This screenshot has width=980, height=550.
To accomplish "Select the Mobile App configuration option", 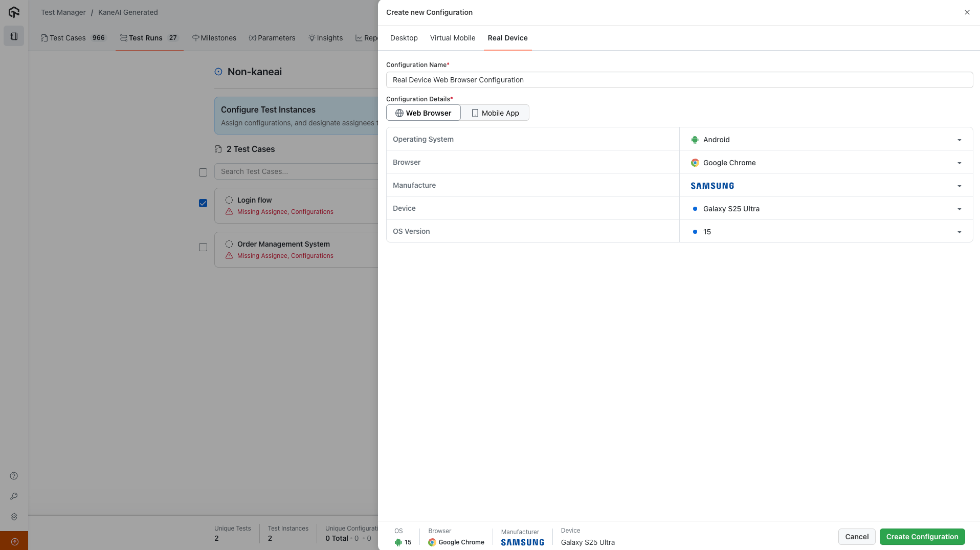I will coord(495,113).
